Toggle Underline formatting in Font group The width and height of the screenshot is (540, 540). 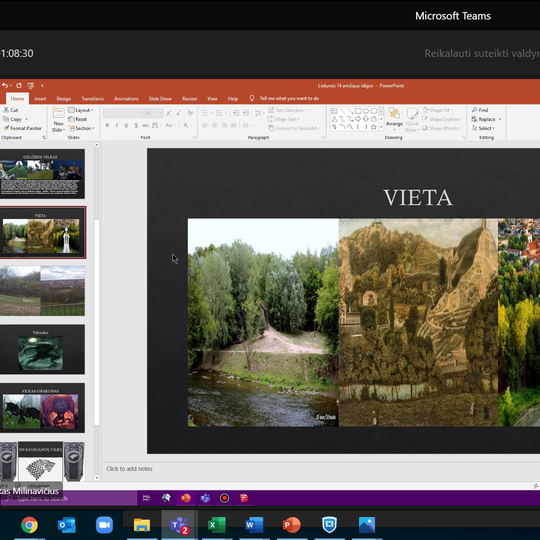pos(126,125)
